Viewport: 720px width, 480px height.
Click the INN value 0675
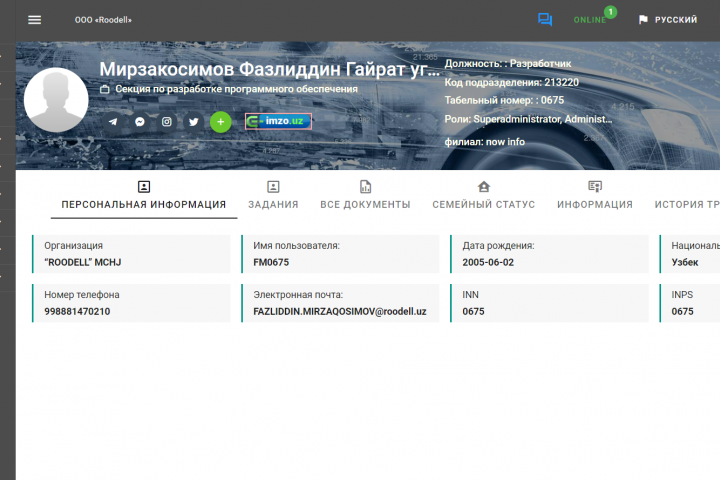click(473, 311)
